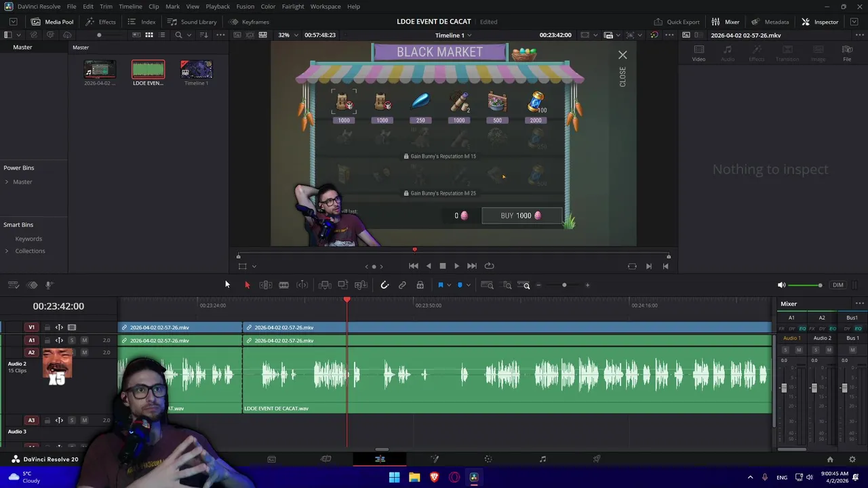This screenshot has width=868, height=488.
Task: Mute track A2 in timeline header
Action: [x=84, y=352]
